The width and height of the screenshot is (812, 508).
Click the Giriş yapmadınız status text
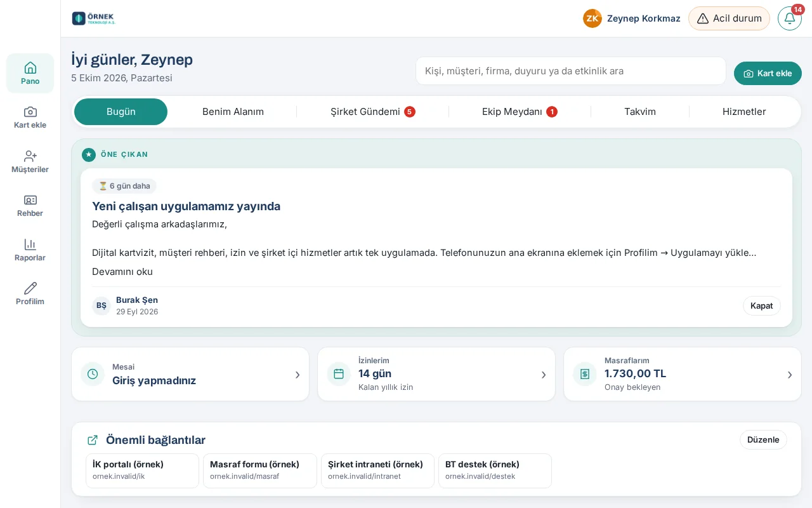pos(154,380)
